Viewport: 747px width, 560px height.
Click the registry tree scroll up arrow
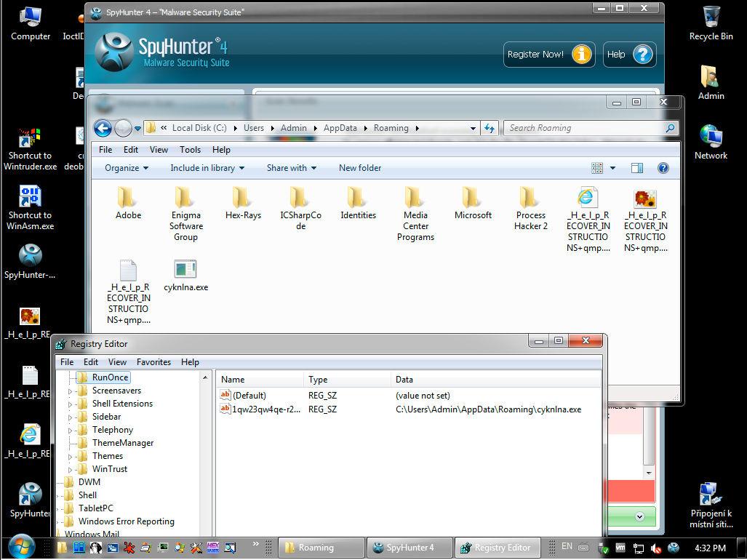(205, 377)
